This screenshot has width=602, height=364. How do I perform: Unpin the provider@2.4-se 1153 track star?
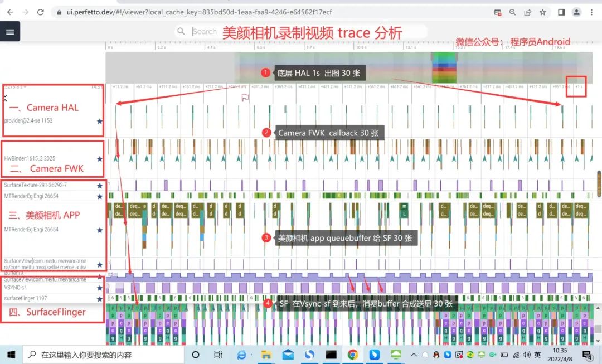coord(100,121)
